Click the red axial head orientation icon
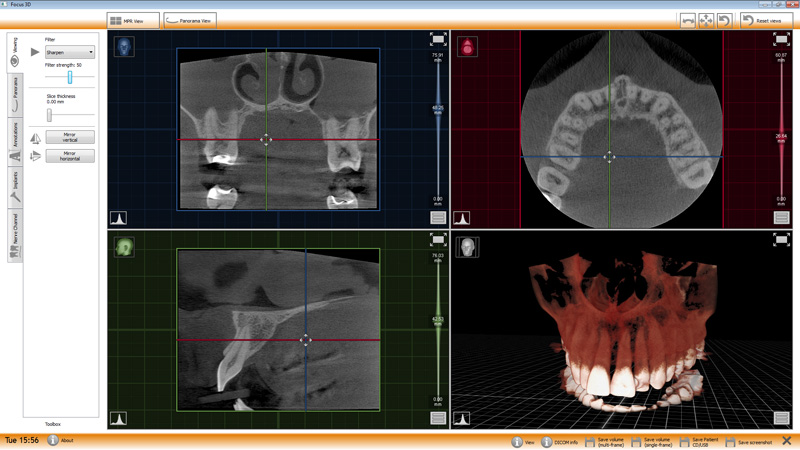Screen dimensions: 800x450 [x=467, y=47]
